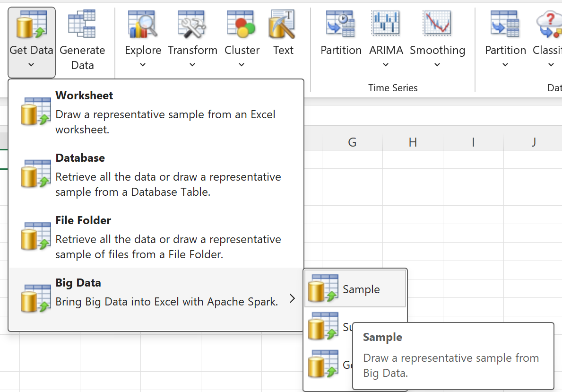The height and width of the screenshot is (392, 562).
Task: Select the Transform tools icon
Action: [x=192, y=25]
